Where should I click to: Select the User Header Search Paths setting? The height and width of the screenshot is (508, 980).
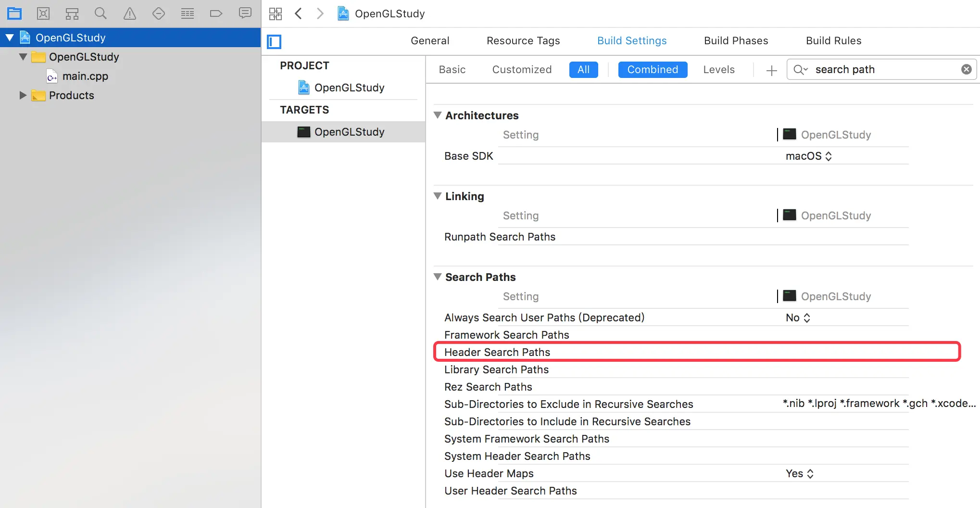coord(510,491)
